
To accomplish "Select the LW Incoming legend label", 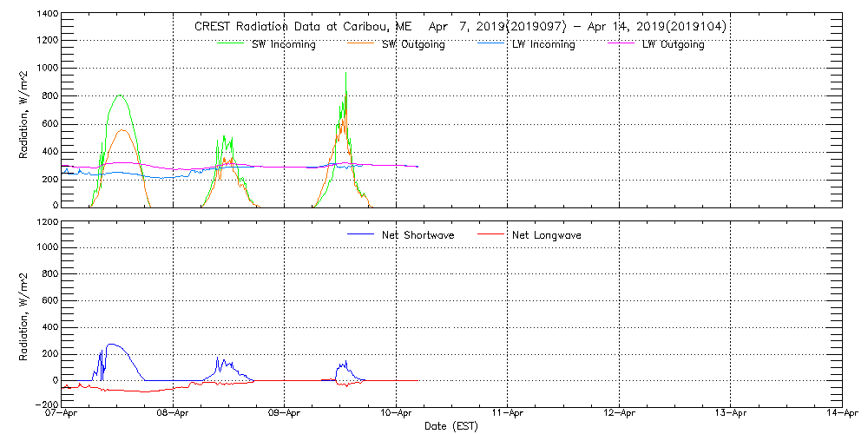I will pos(542,45).
